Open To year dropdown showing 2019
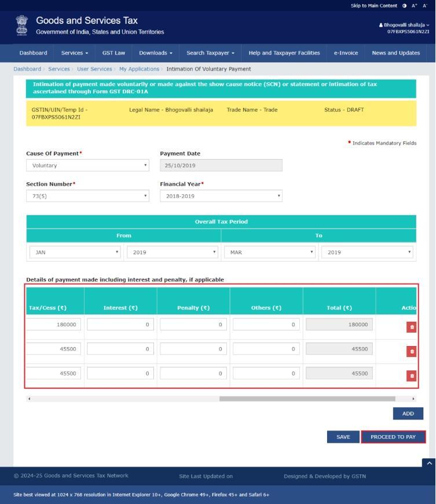436x504 pixels. pos(367,252)
